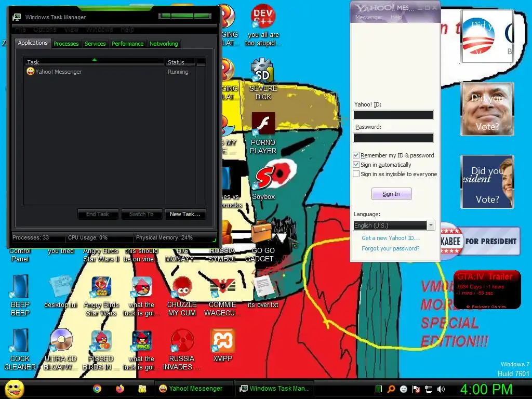Click Get a new Yahoo! ID link
This screenshot has width=532, height=399.
click(x=391, y=238)
